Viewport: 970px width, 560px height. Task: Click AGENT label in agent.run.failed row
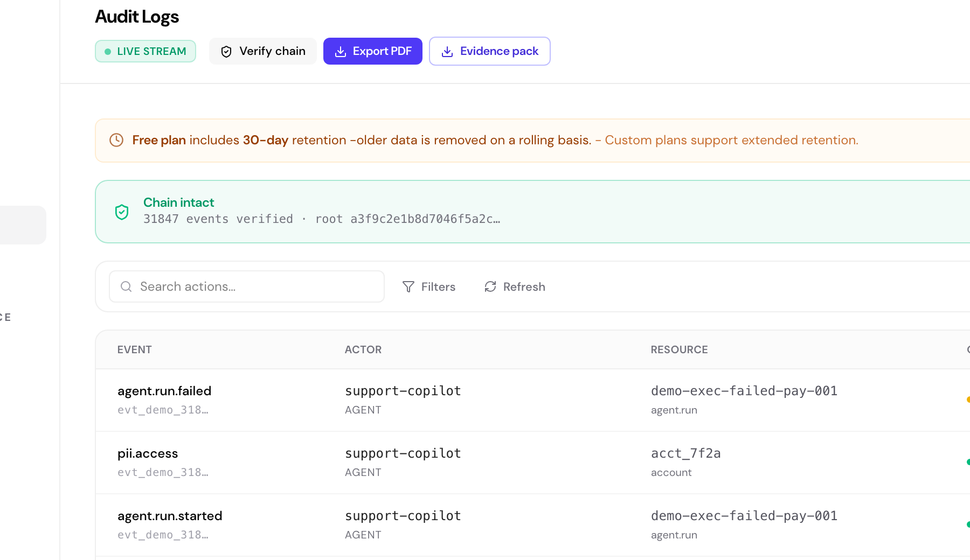pos(363,410)
